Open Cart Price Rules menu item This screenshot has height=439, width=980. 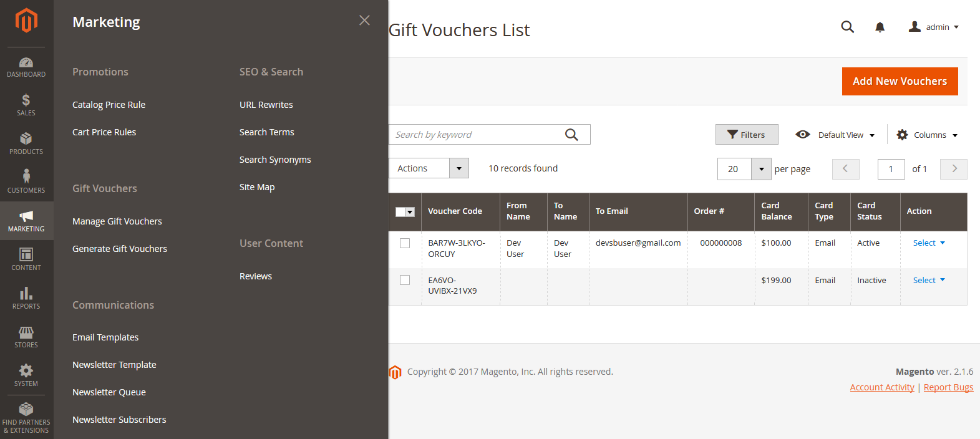[x=104, y=132]
